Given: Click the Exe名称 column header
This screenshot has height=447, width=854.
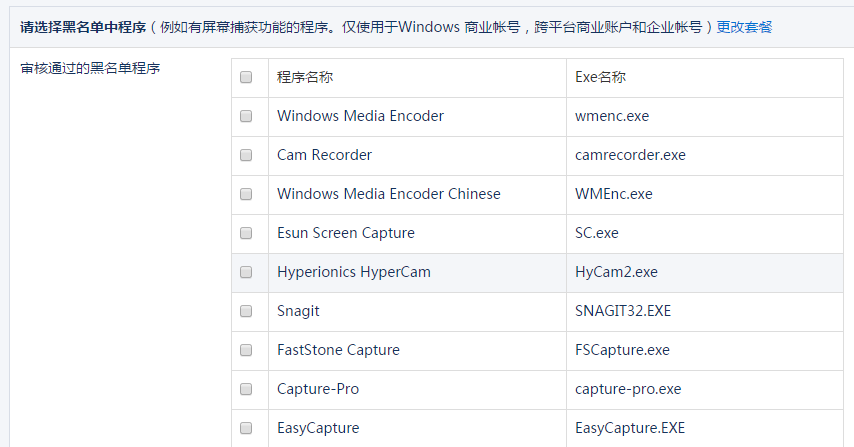Looking at the screenshot, I should coord(601,77).
